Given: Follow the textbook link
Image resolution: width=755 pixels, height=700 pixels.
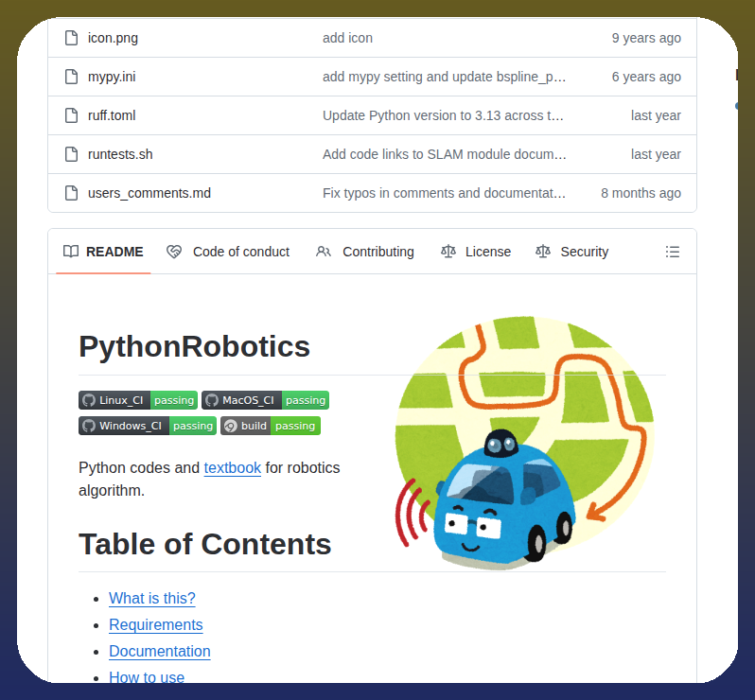Looking at the screenshot, I should 233,468.
